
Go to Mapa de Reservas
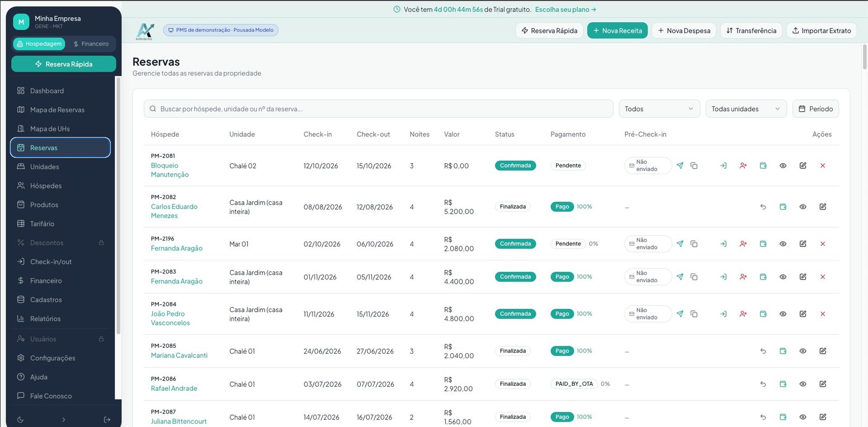pyautogui.click(x=60, y=110)
